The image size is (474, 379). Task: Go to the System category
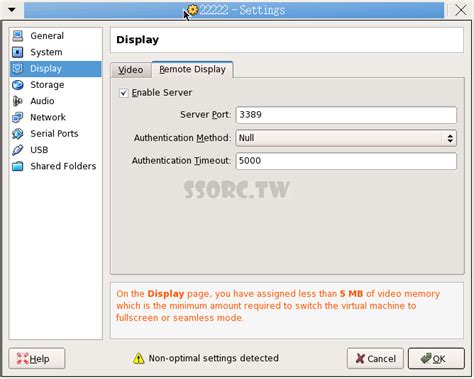tap(46, 52)
